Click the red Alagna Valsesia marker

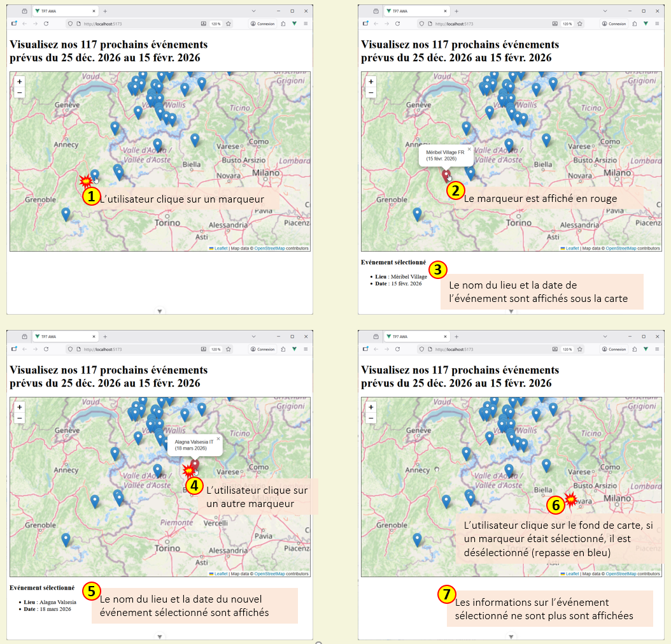195,464
